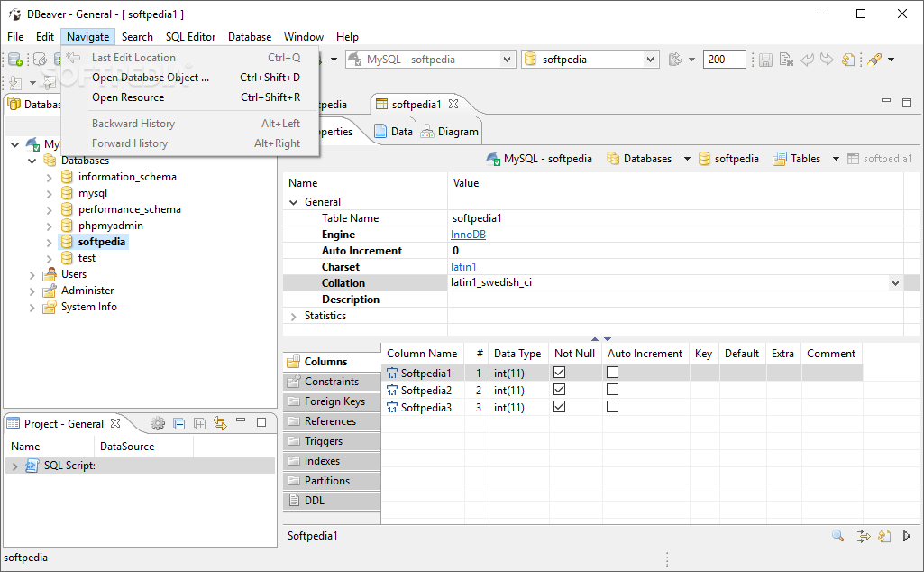Open the SQL Editor menu
This screenshot has height=572, width=924.
point(190,37)
